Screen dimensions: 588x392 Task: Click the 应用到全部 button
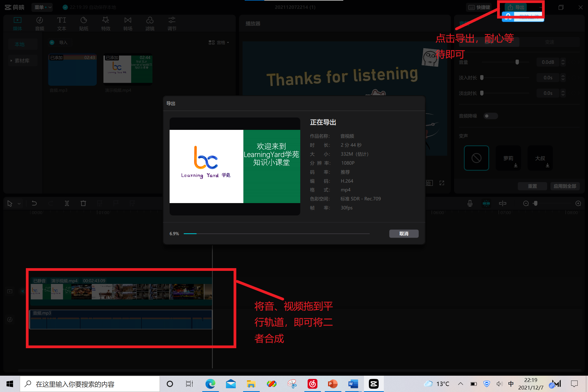coord(565,186)
